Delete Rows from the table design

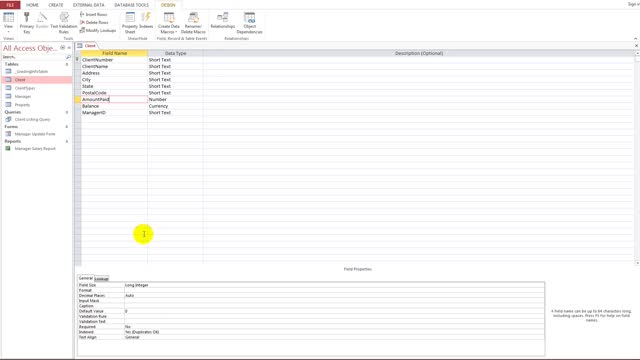tap(94, 22)
